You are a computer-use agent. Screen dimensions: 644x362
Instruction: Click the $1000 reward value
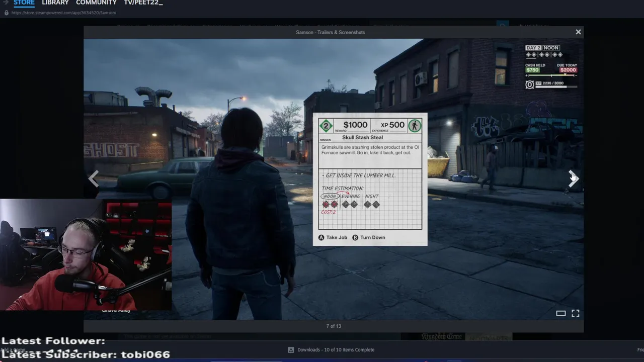[x=355, y=125]
